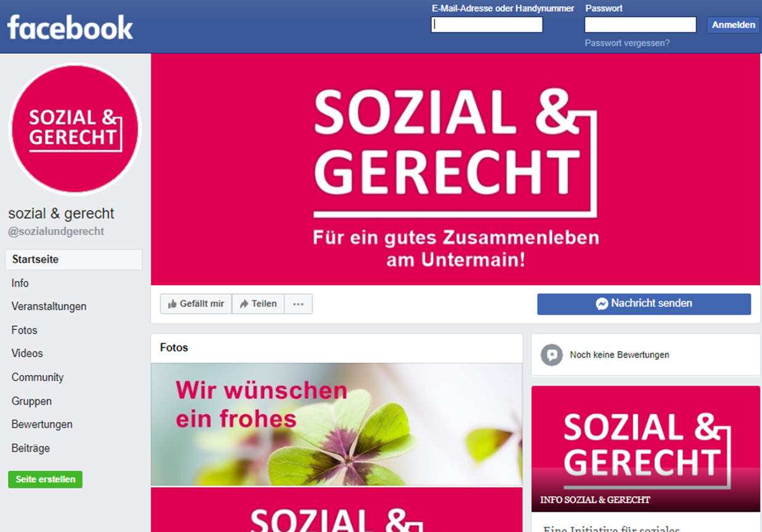Open the sozial & gerecht profile picture
The width and height of the screenshot is (762, 532).
pyautogui.click(x=75, y=130)
